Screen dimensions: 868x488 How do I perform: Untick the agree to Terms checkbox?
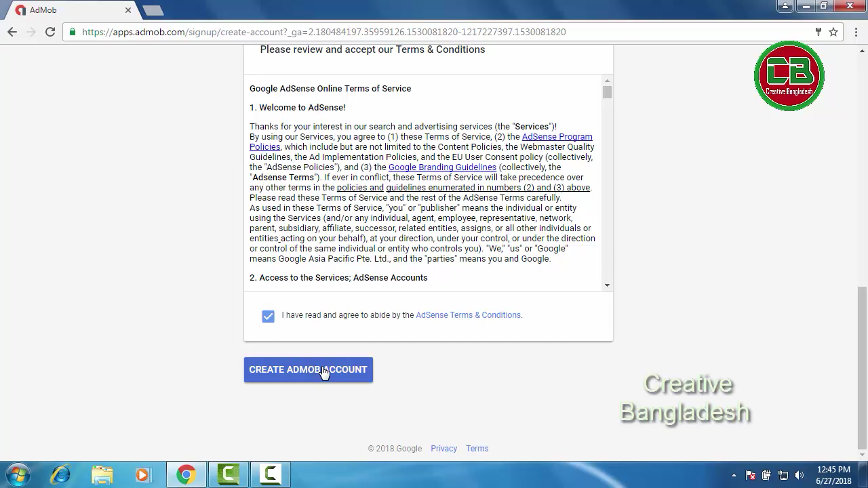coord(268,316)
